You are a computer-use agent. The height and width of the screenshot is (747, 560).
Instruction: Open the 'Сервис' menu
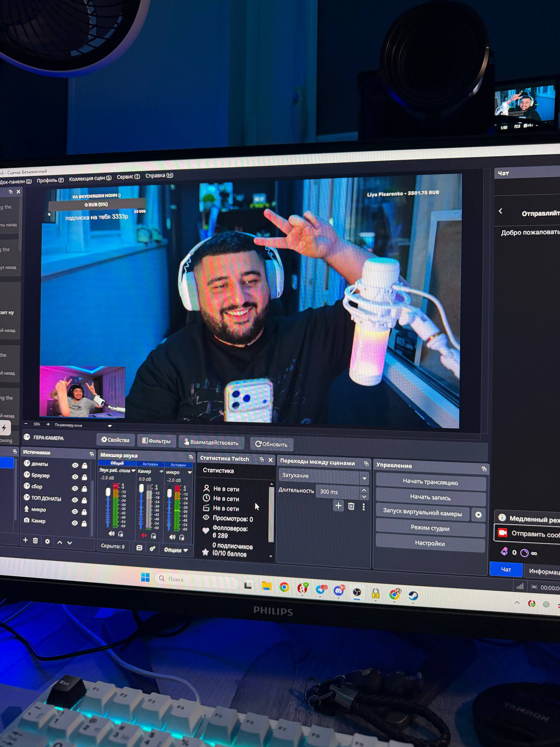[128, 177]
